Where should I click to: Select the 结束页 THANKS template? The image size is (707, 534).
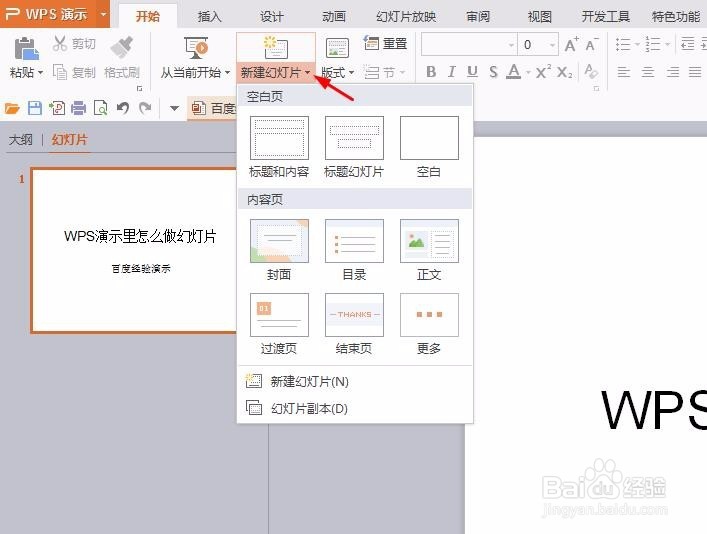[354, 315]
